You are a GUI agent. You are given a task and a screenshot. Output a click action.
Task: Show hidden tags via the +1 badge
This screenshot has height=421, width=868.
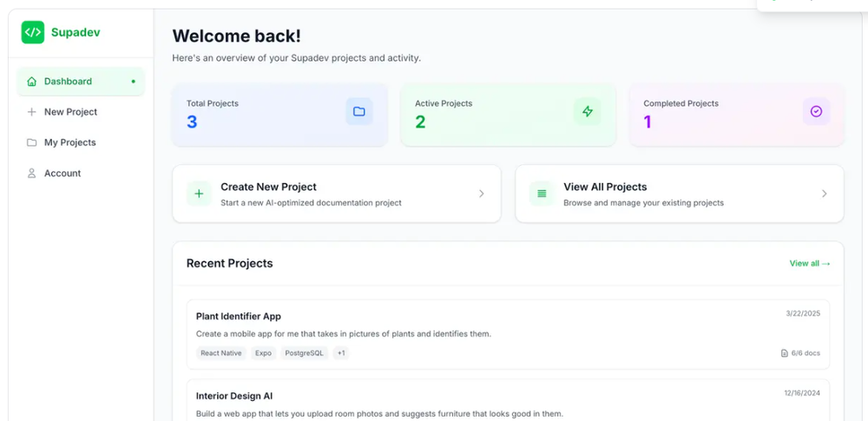click(341, 353)
